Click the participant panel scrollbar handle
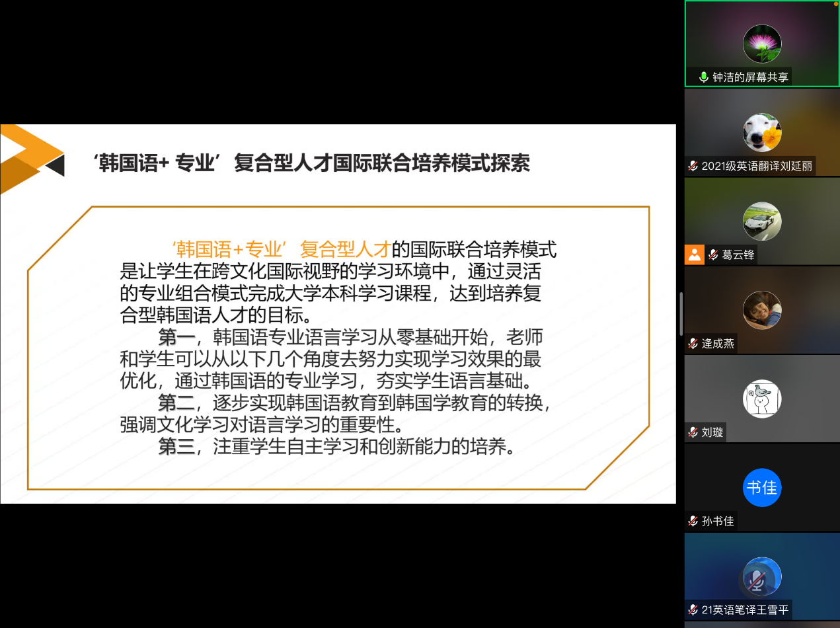Screen dimensions: 840x628 coord(681,314)
